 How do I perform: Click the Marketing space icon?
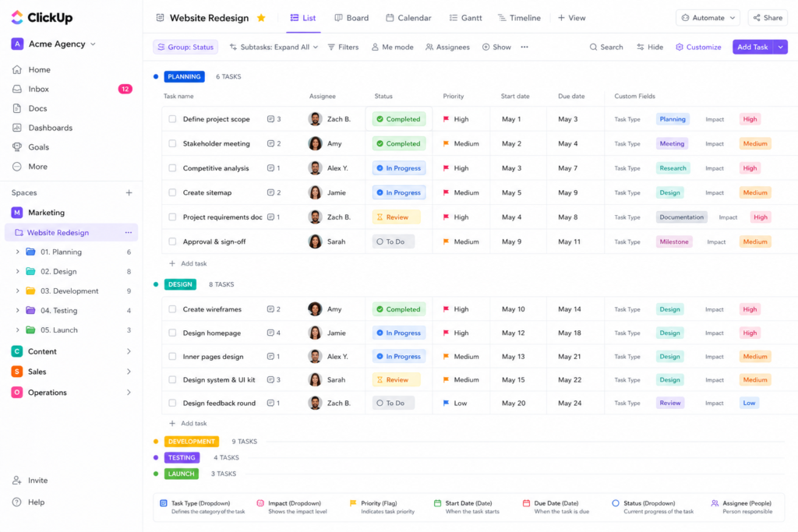pos(17,213)
